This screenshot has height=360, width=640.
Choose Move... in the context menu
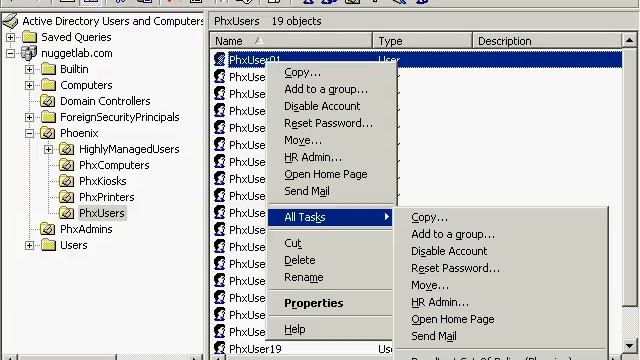[303, 140]
